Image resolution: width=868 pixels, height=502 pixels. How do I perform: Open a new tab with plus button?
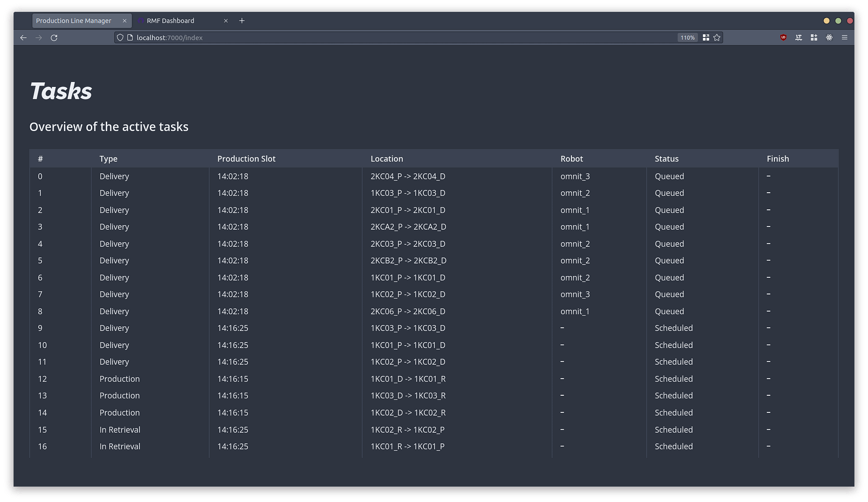[x=242, y=21]
